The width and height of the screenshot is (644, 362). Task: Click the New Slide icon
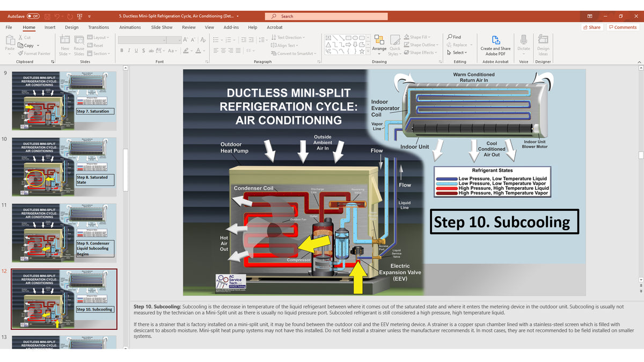(65, 40)
